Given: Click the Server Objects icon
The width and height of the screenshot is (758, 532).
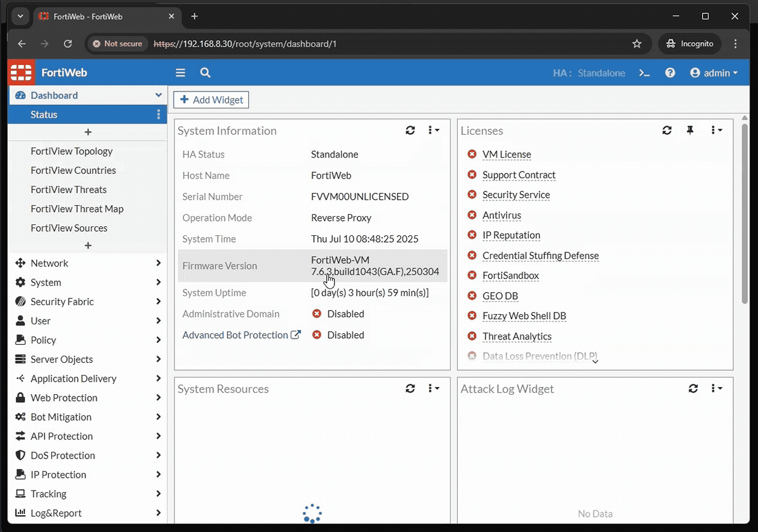Looking at the screenshot, I should coord(20,359).
